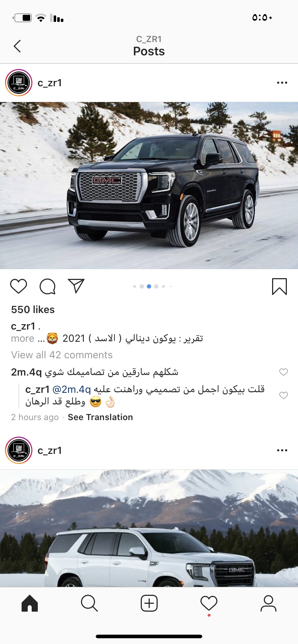The height and width of the screenshot is (644, 298).
Task: Open the Activity heart tab
Action: (209, 603)
